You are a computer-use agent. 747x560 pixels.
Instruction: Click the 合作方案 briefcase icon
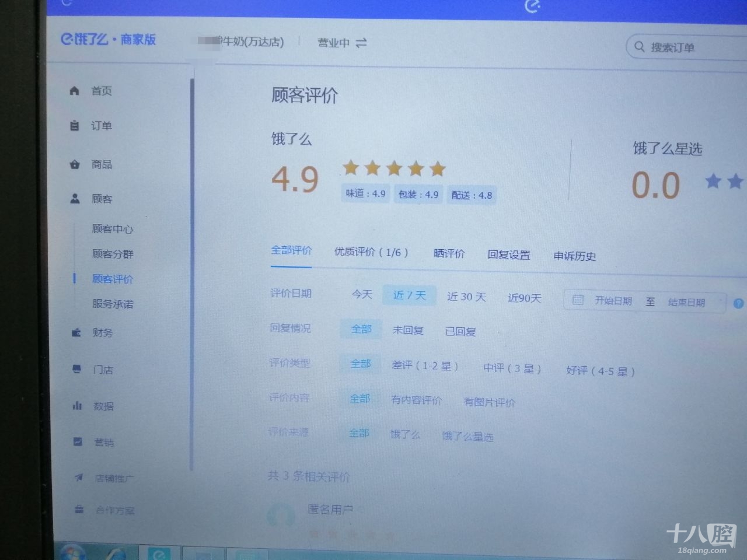click(79, 509)
